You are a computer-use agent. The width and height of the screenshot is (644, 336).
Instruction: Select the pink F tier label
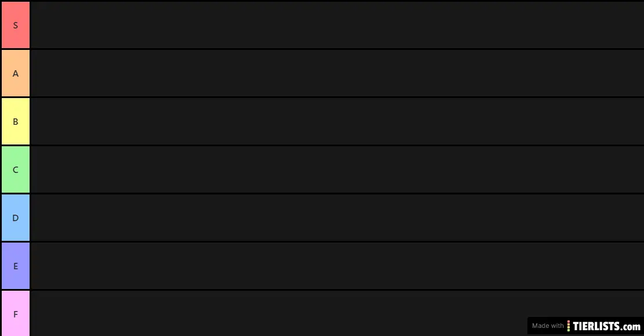16,313
